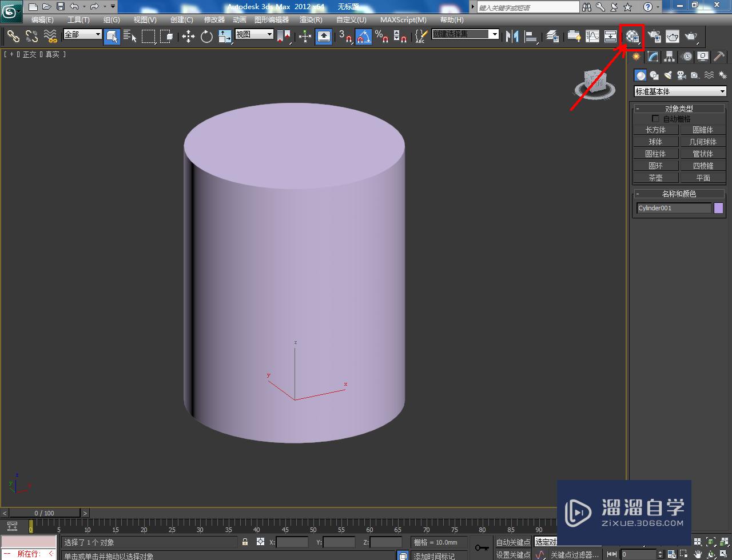732x560 pixels.
Task: Click the Align tool icon
Action: tap(531, 37)
